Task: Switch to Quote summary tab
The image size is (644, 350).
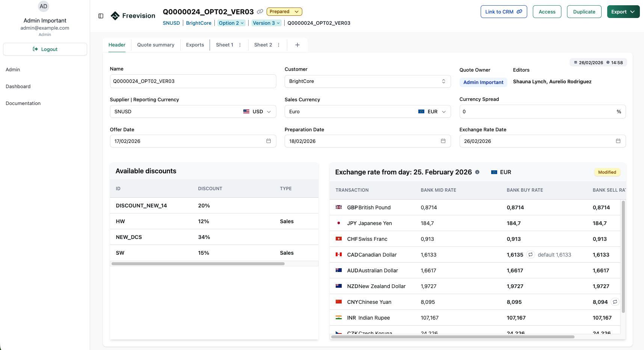Action: coord(155,45)
